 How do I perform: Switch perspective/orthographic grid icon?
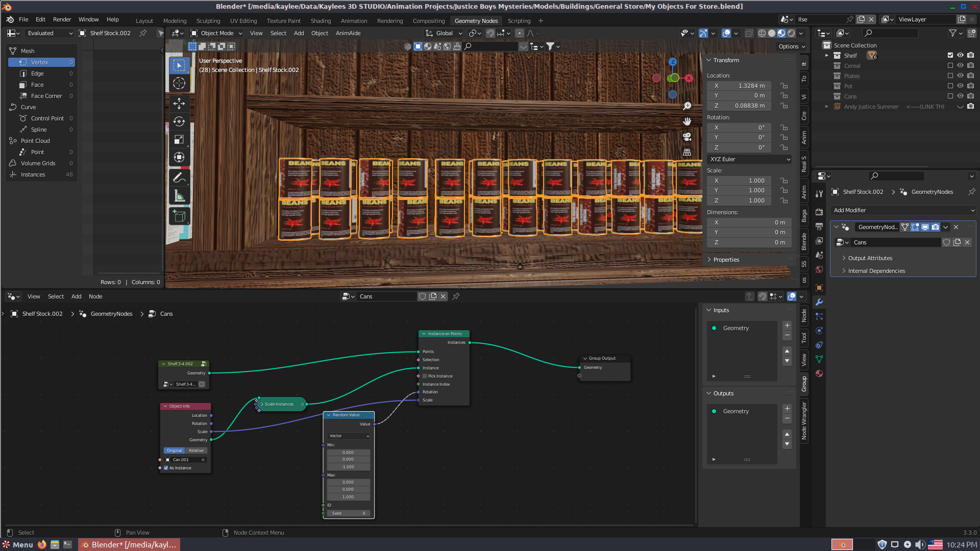pyautogui.click(x=687, y=152)
